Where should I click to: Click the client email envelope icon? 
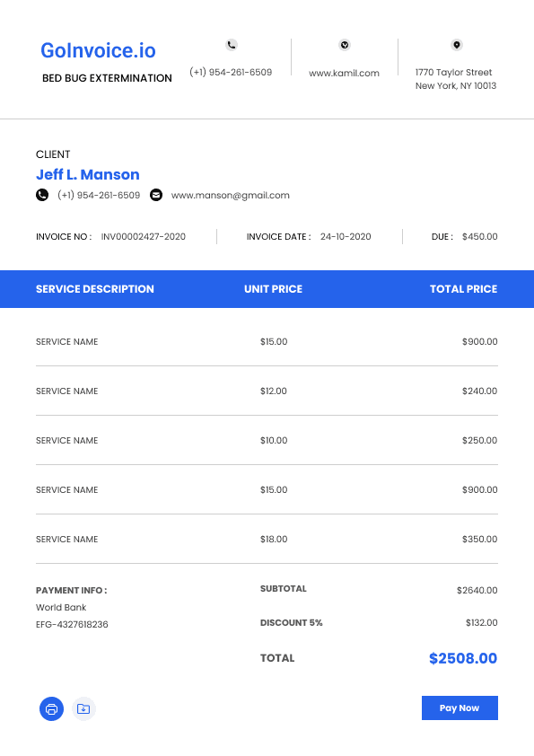tap(156, 195)
